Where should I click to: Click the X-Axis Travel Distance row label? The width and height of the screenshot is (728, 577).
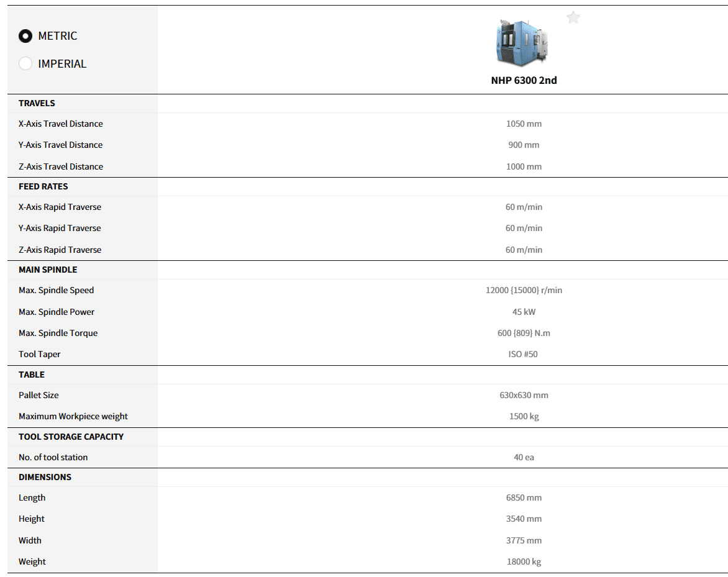pyautogui.click(x=61, y=124)
